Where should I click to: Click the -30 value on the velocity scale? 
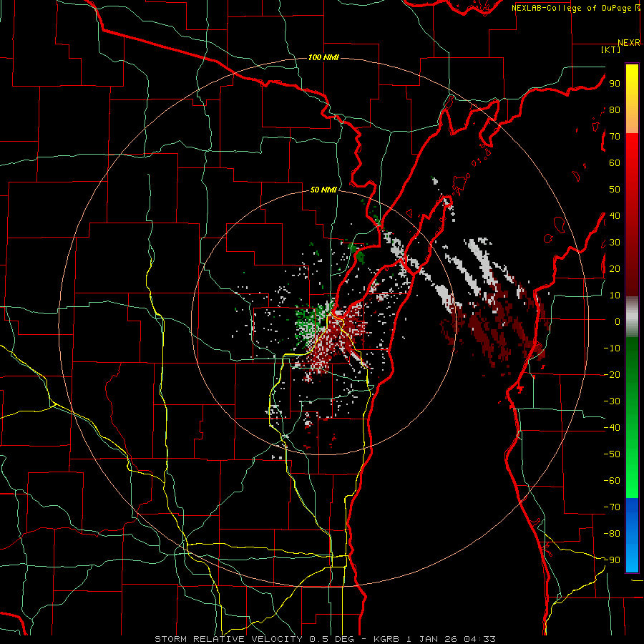(612, 401)
